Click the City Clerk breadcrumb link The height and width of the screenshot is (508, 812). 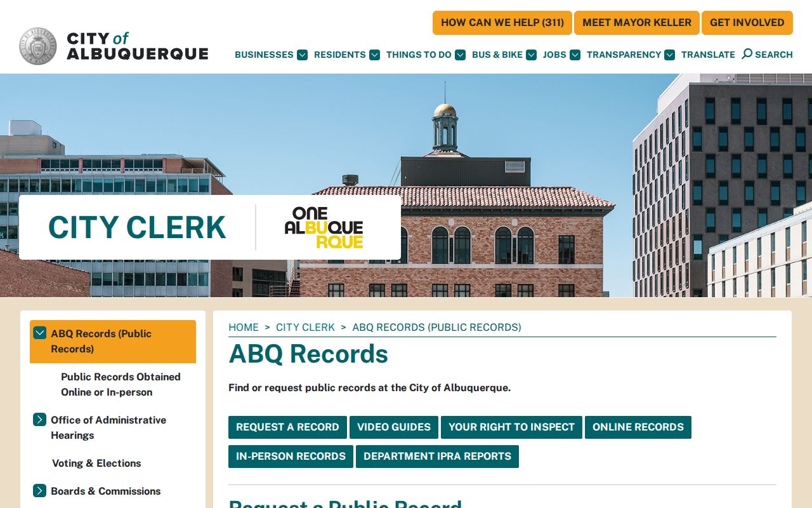305,327
